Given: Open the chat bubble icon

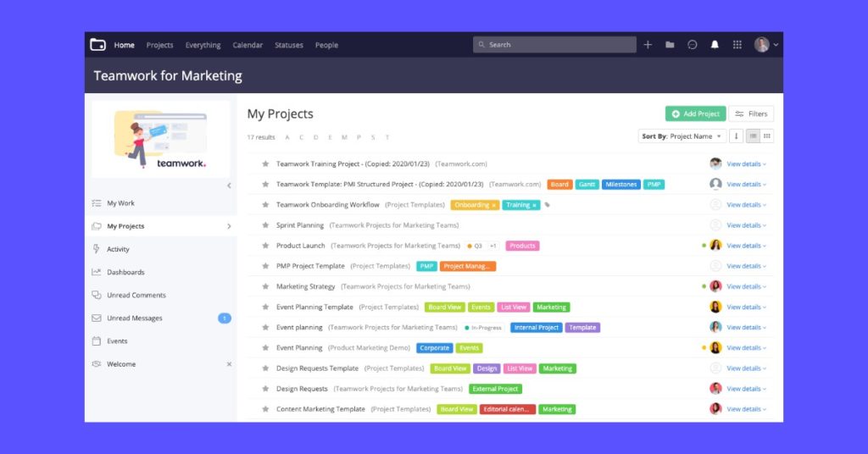Looking at the screenshot, I should click(x=692, y=45).
